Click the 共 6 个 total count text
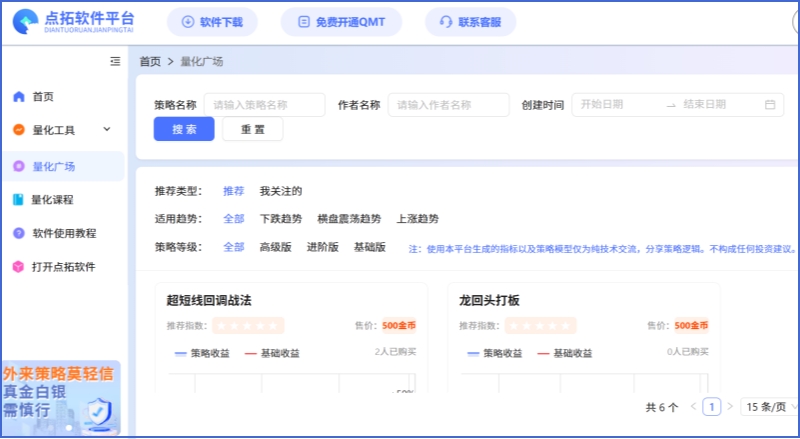Viewport: 800px width, 439px height. (x=662, y=407)
